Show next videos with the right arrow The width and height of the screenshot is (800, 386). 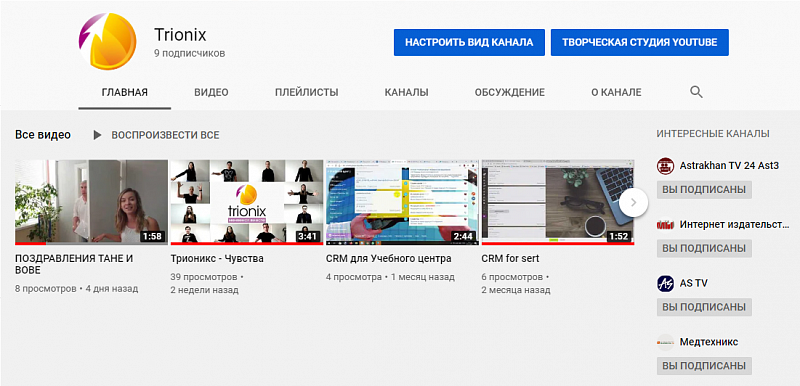coord(634,202)
